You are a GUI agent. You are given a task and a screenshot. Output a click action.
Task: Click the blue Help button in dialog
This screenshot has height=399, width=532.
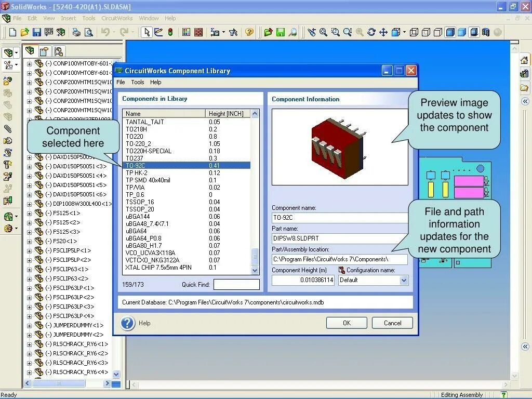pos(128,323)
